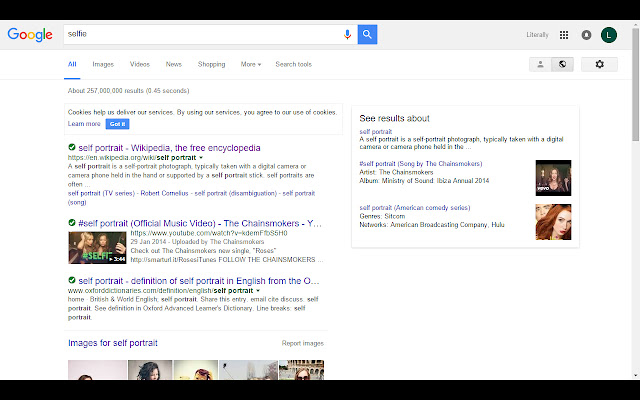Click 'Genres: Sitcom' text
This screenshot has height=400, width=640.
[382, 216]
